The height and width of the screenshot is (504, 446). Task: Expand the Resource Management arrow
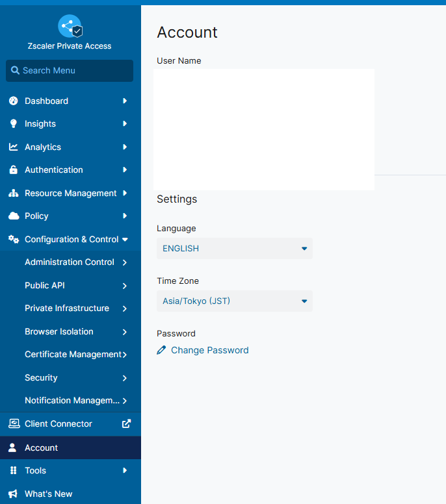(125, 193)
